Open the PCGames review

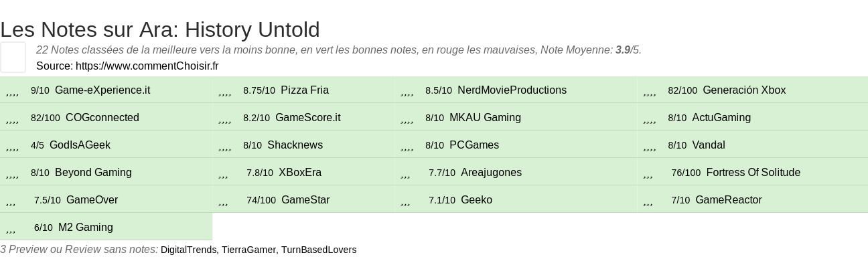[x=474, y=145]
